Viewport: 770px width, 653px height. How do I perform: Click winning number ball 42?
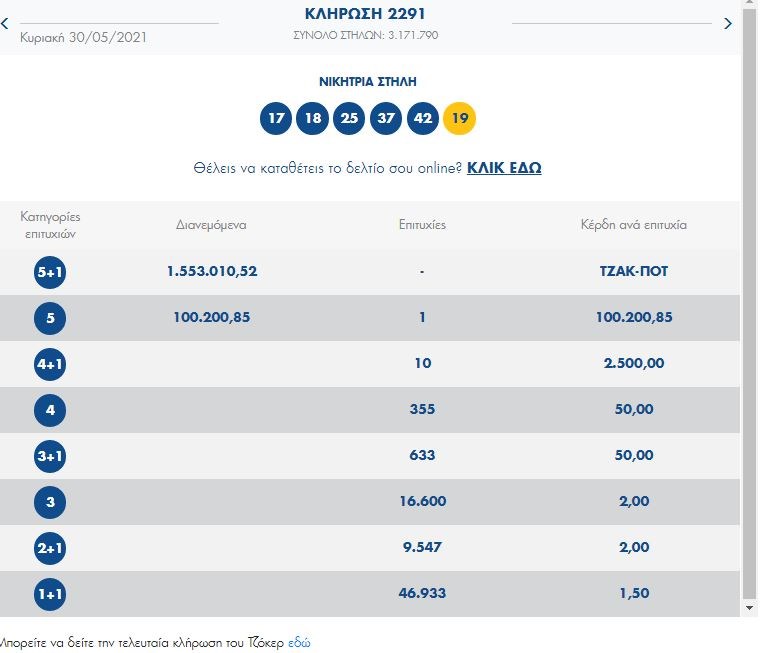click(x=422, y=118)
